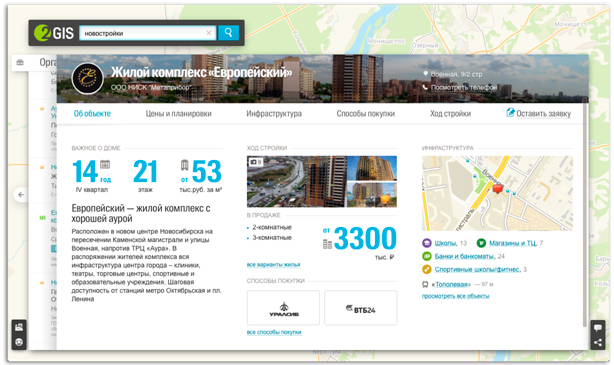
Task: Open the «Магазины и ТЦ» link
Action: click(x=513, y=243)
